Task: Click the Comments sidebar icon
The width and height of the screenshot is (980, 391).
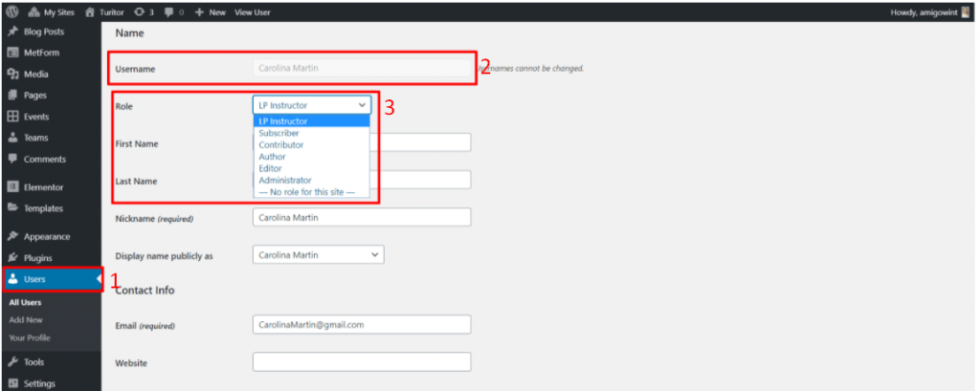Action: click(12, 160)
